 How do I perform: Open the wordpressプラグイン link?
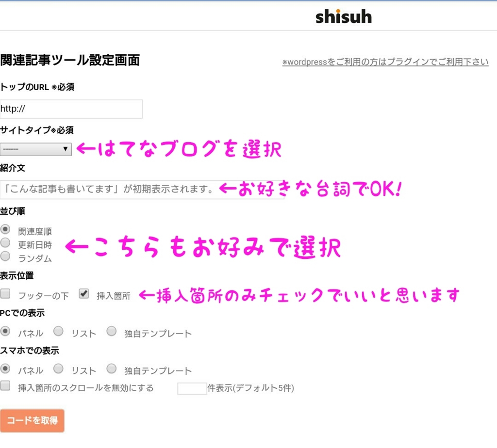[x=386, y=62]
